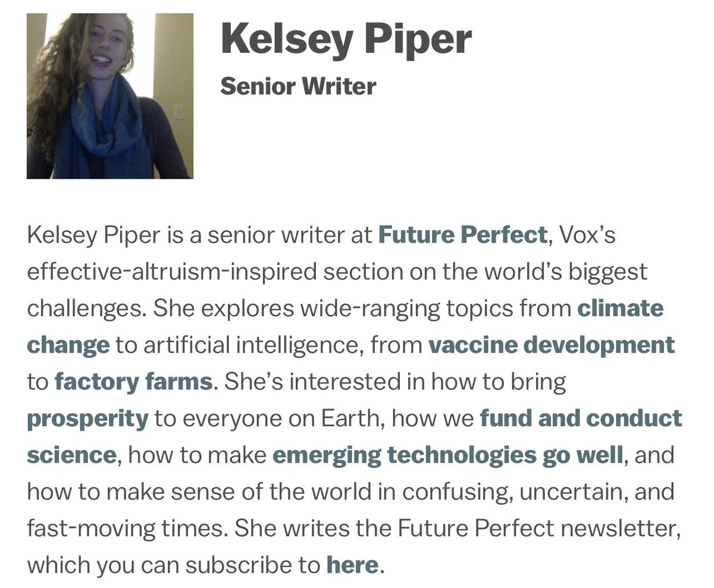The image size is (714, 588).
Task: Follow the factory farms link
Action: coord(133,382)
